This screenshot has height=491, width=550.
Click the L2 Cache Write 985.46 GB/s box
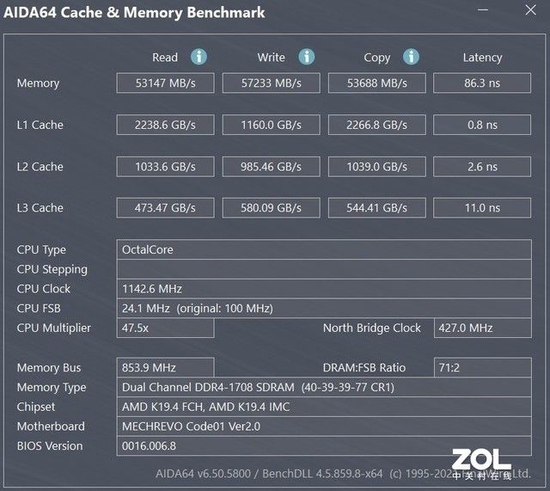point(271,167)
